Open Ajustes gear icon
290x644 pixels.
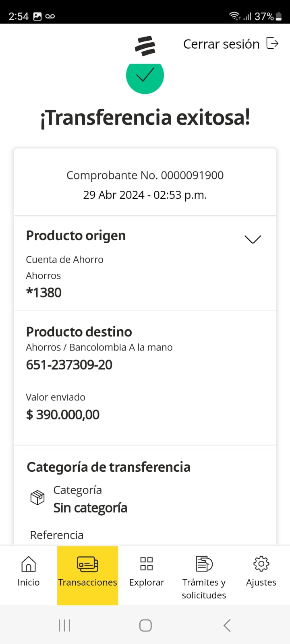(x=261, y=563)
